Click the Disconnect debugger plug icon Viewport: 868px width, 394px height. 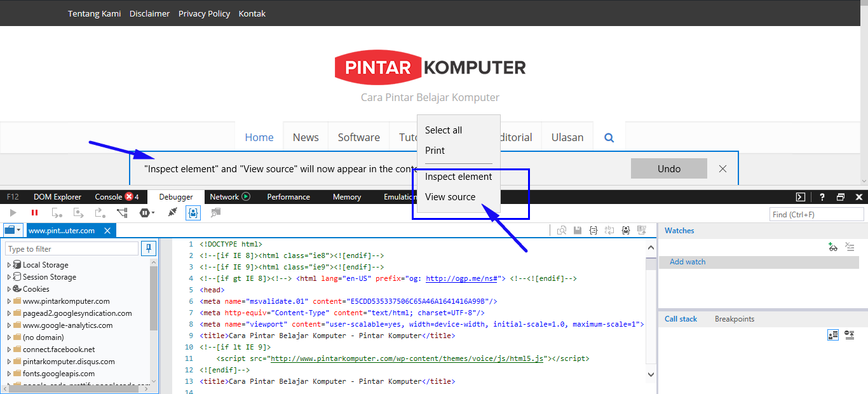[x=172, y=212]
